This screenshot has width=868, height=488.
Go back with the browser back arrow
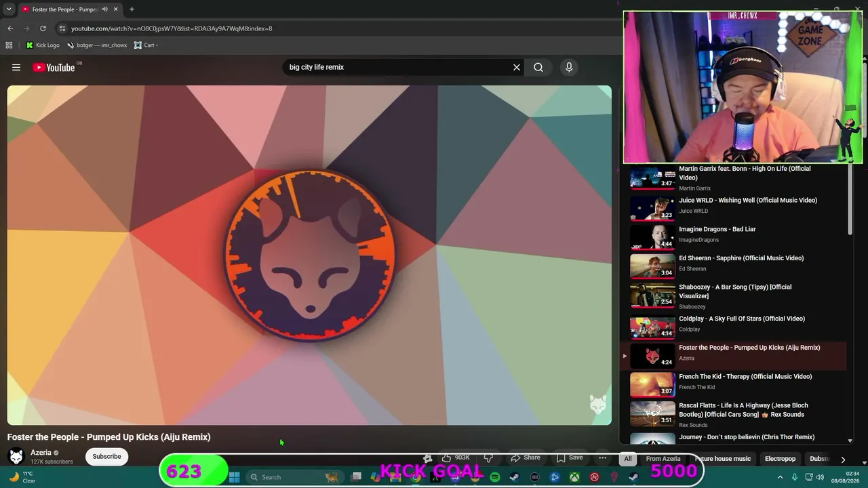point(10,28)
